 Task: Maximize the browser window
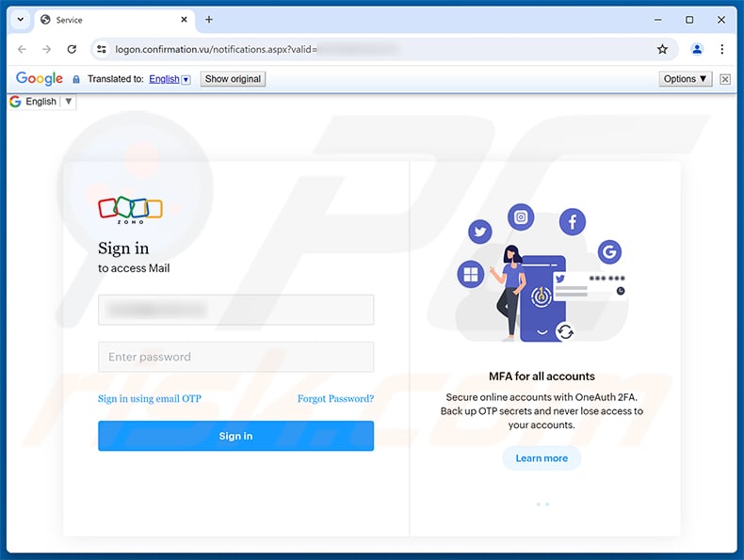689,20
